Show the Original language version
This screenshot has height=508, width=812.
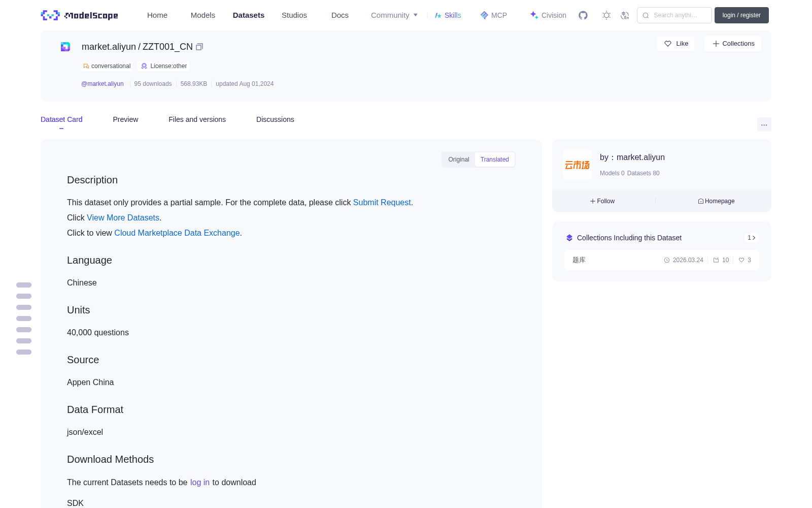point(459,160)
